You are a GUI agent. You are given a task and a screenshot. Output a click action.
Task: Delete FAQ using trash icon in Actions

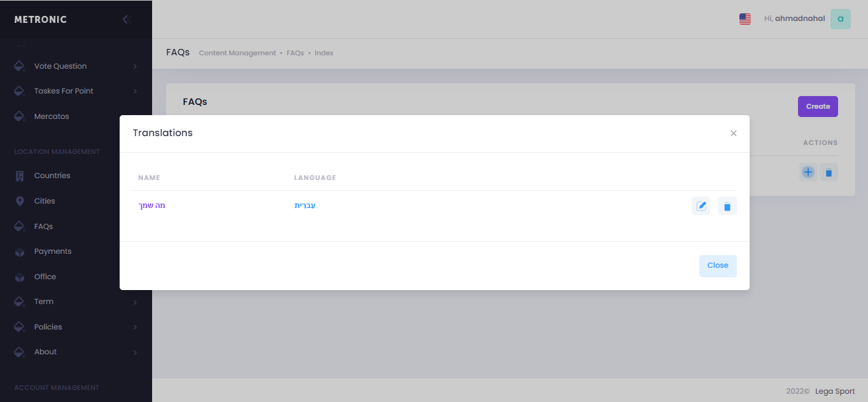click(828, 172)
